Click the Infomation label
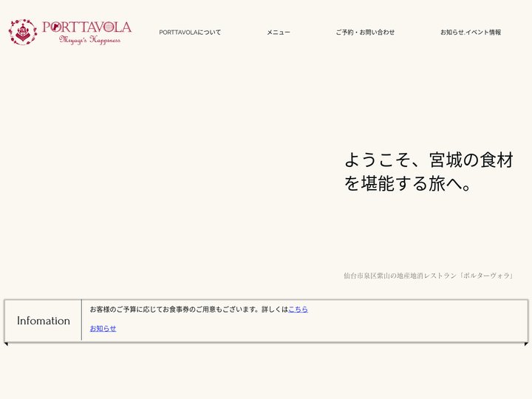The width and height of the screenshot is (532, 399). [x=44, y=321]
